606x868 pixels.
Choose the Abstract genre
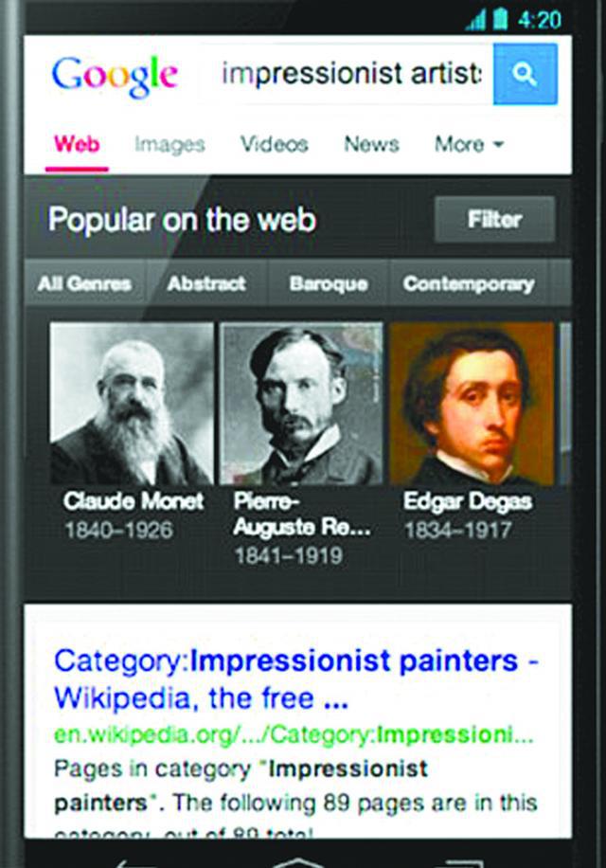click(206, 283)
